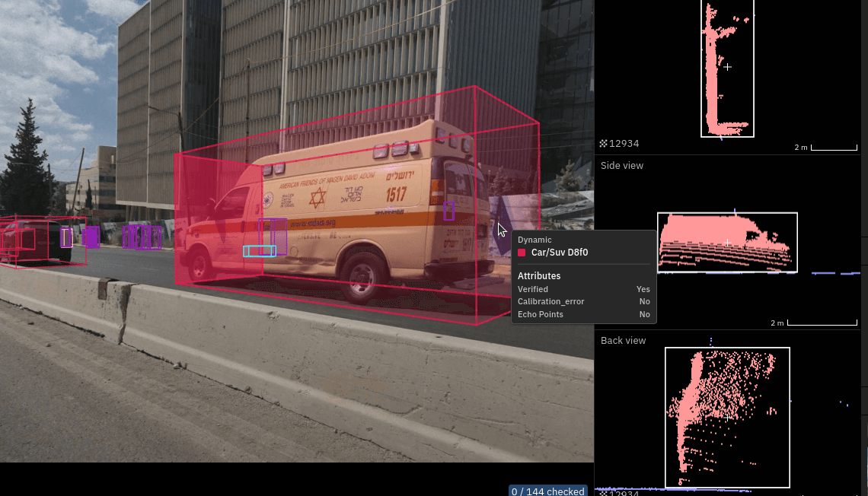Click the Side view panel title

(x=621, y=165)
